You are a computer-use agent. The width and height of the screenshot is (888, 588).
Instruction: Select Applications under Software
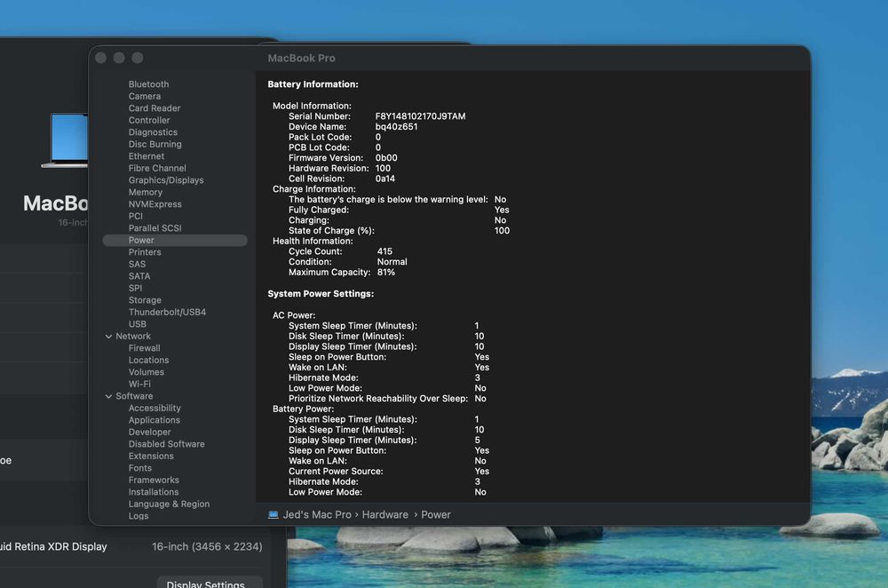[x=154, y=420]
